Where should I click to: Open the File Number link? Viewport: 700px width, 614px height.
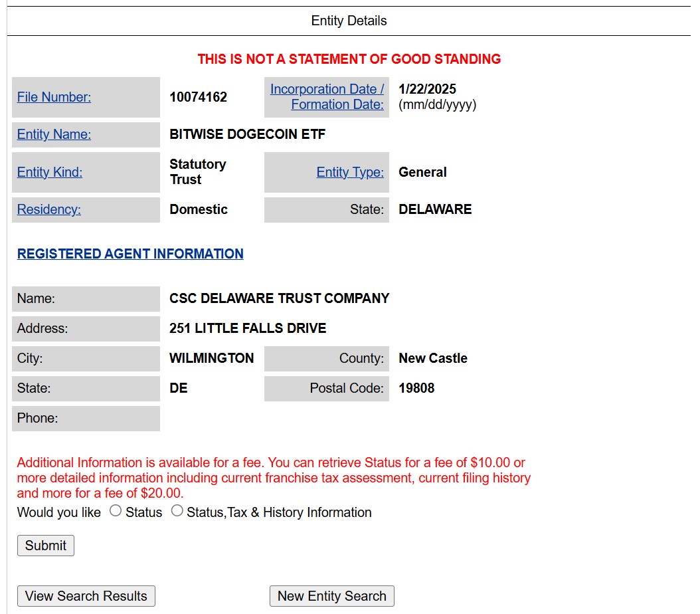(54, 97)
